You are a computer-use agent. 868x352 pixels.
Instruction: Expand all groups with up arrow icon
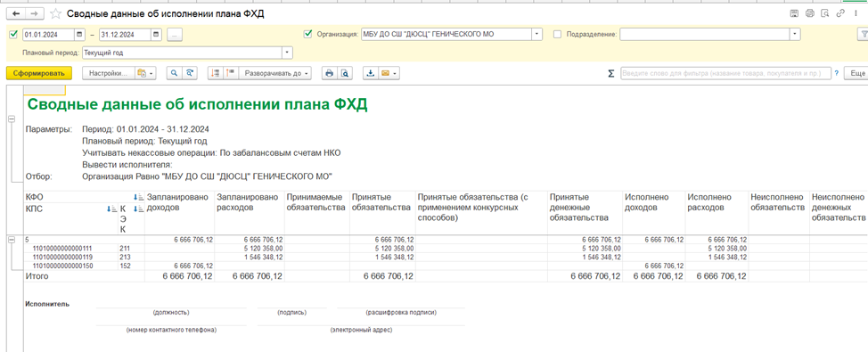[231, 73]
